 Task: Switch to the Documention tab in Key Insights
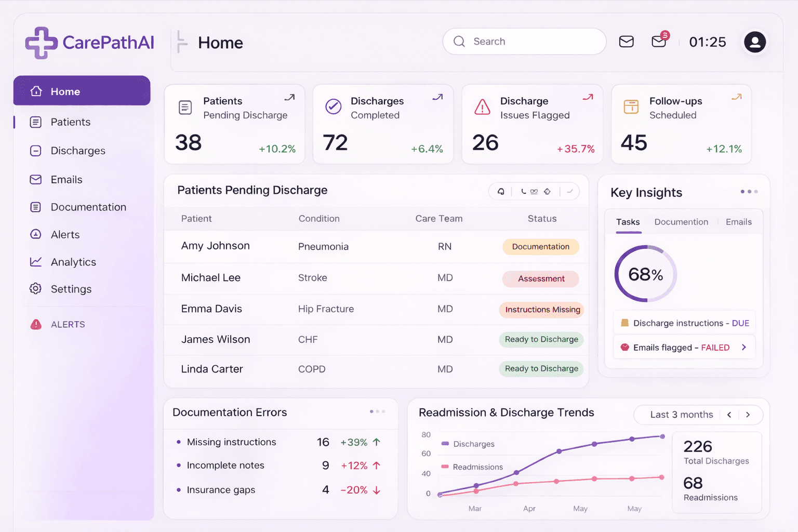[681, 222]
